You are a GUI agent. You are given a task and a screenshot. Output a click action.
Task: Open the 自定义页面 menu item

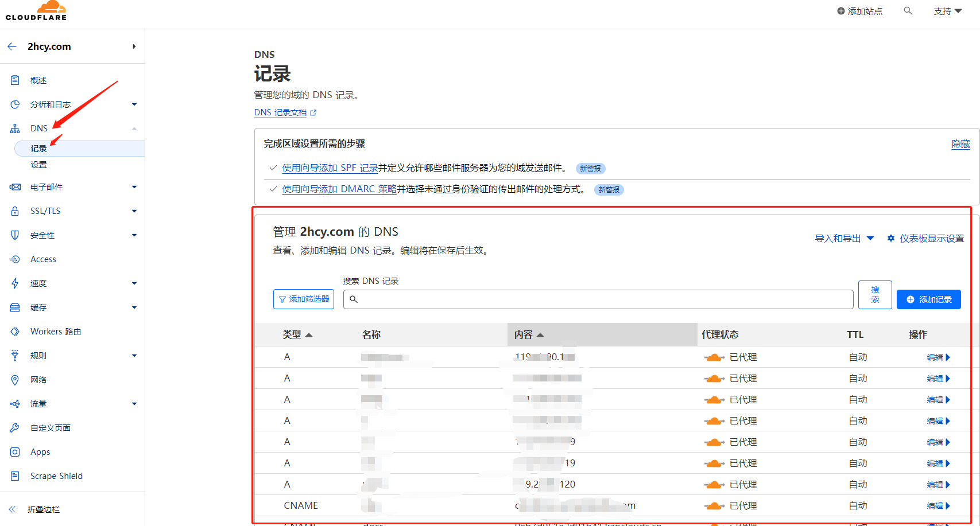point(51,428)
